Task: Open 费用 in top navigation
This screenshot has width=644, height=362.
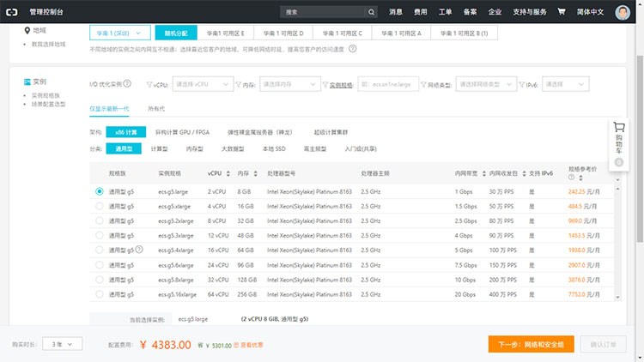Action: [x=421, y=12]
